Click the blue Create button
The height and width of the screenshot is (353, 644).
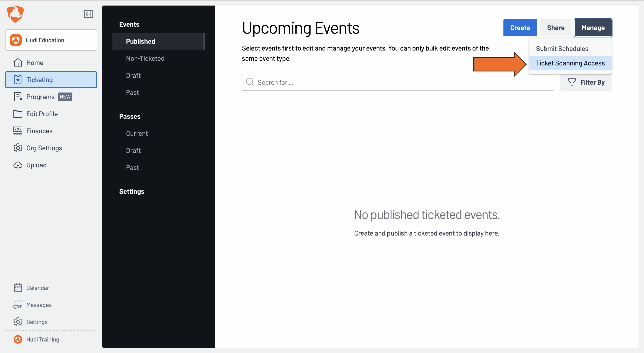click(x=520, y=27)
